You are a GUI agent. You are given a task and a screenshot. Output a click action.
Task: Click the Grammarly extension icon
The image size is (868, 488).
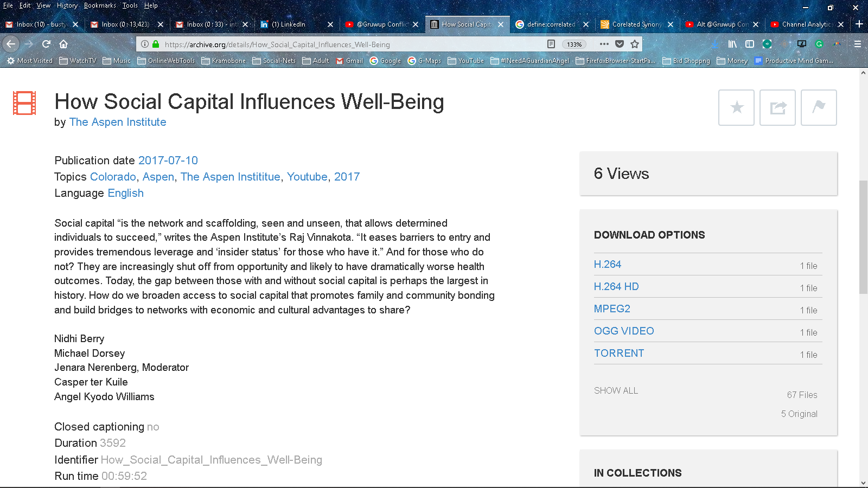(819, 44)
